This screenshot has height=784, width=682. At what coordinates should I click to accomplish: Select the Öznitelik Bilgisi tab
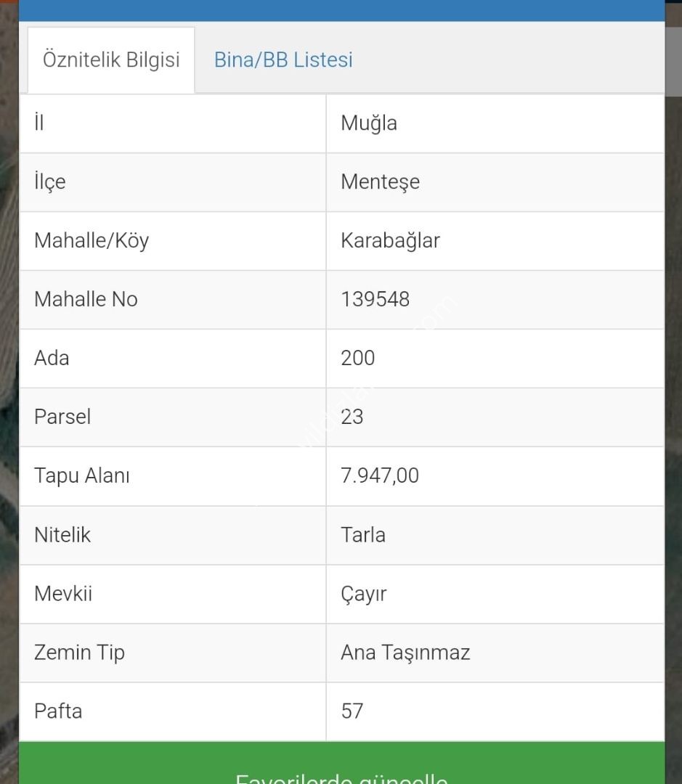[x=111, y=60]
